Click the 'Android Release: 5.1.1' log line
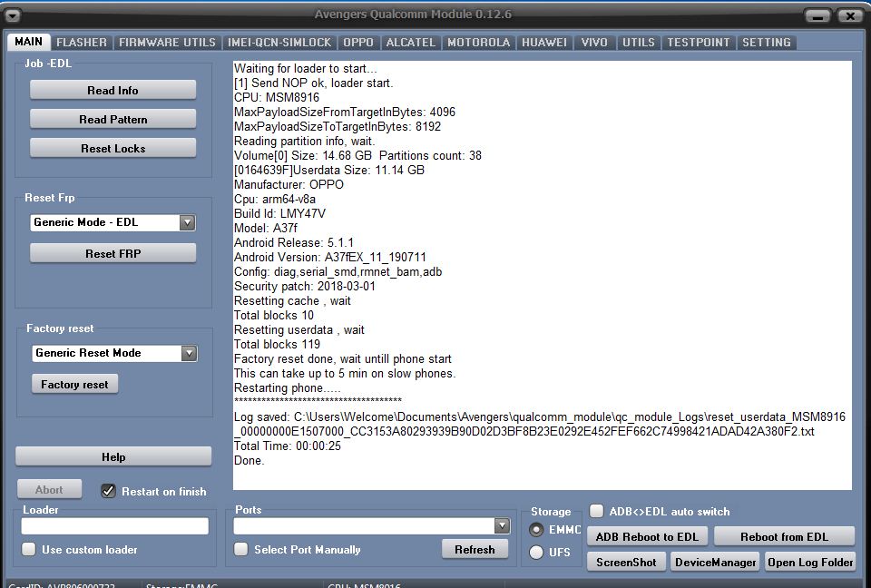 294,242
